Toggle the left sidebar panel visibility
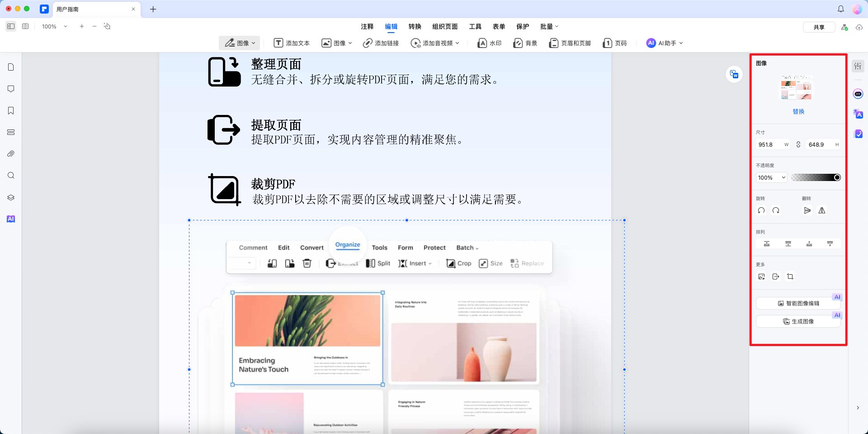 (11, 27)
